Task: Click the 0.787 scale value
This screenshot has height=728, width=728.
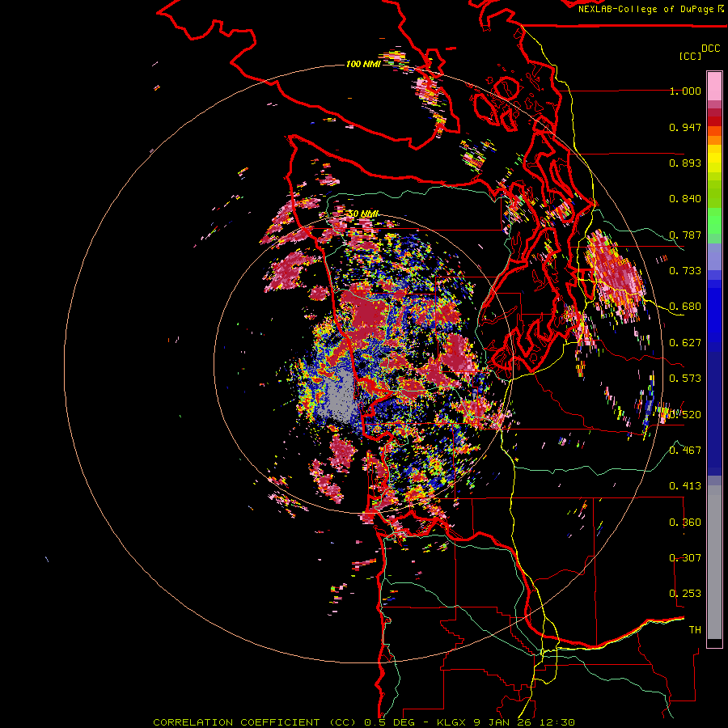Action: 685,235
